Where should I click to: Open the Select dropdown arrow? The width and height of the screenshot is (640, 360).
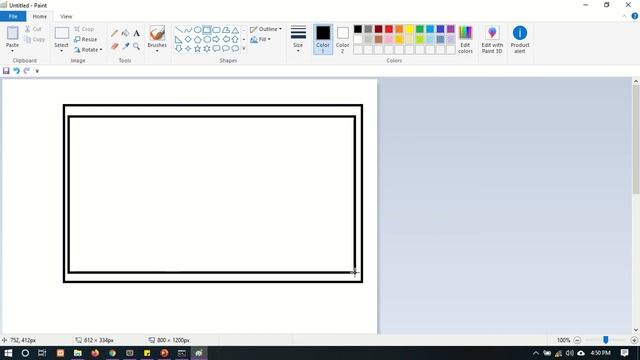point(62,51)
